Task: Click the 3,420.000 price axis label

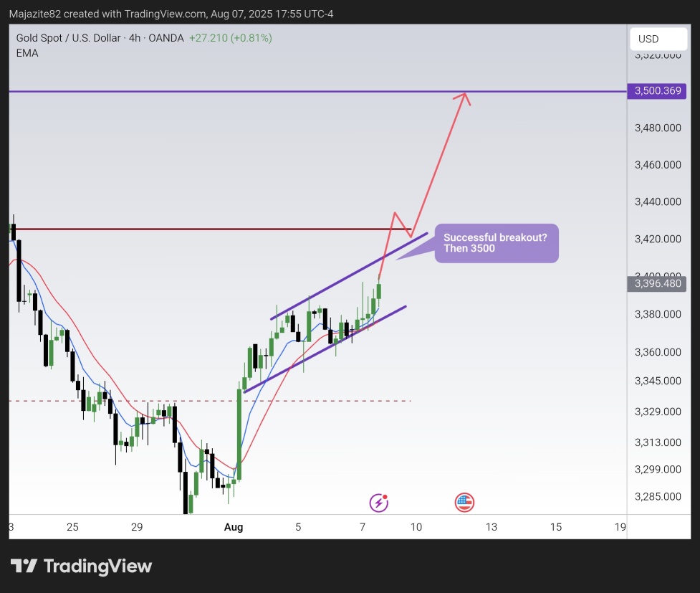Action: tap(658, 239)
